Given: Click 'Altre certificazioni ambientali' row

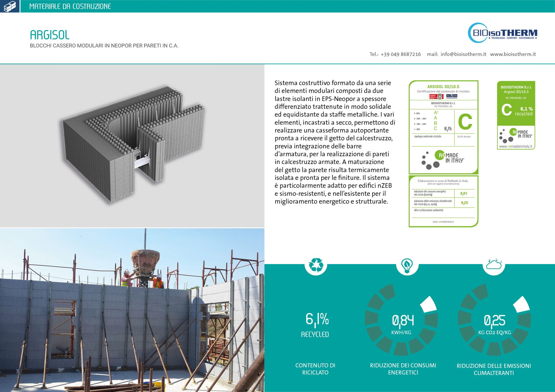Looking at the screenshot, I should pos(428,210).
